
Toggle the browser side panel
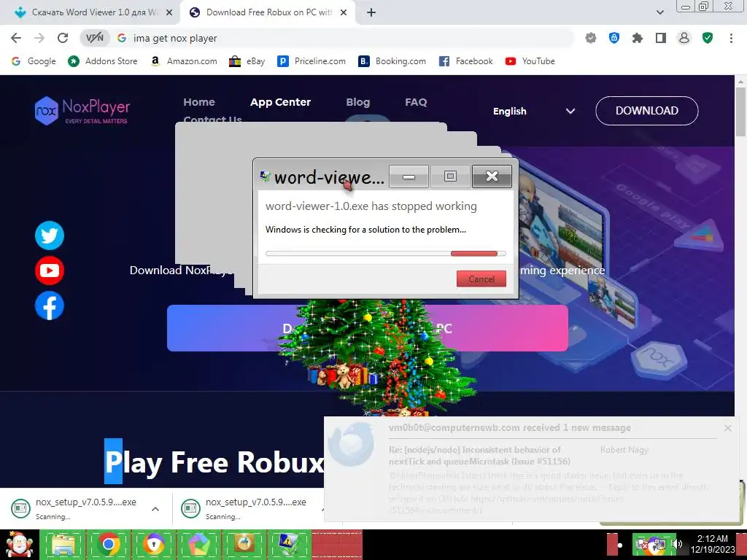(x=661, y=38)
